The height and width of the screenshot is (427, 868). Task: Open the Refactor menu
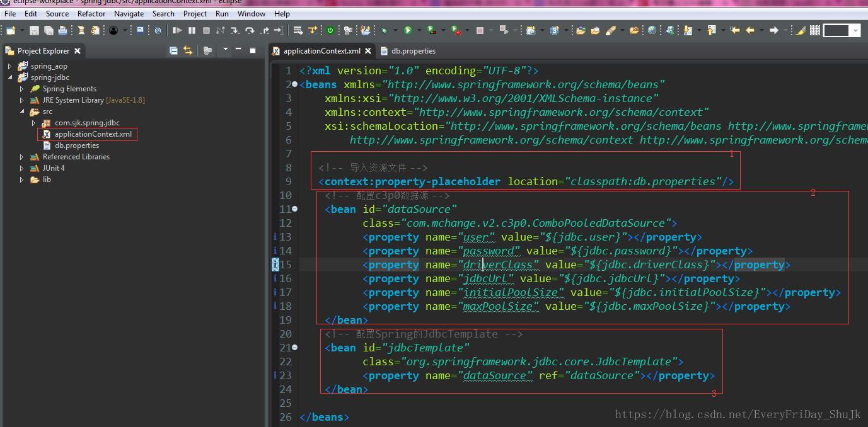click(x=91, y=13)
